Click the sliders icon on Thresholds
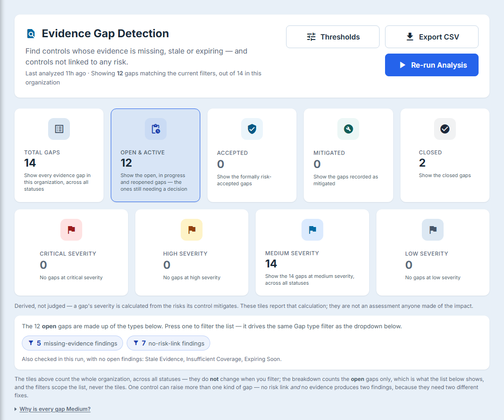Screen dimensions: 504x420 (311, 37)
